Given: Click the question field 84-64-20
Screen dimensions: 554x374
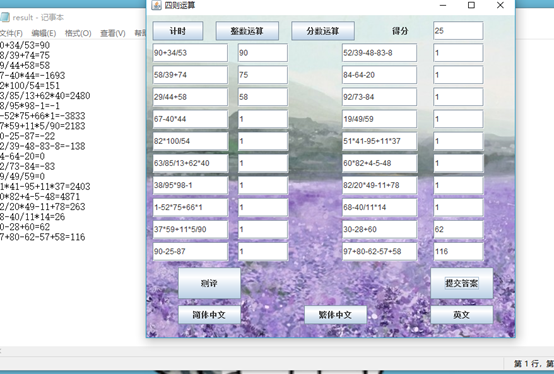Looking at the screenshot, I should point(379,75).
